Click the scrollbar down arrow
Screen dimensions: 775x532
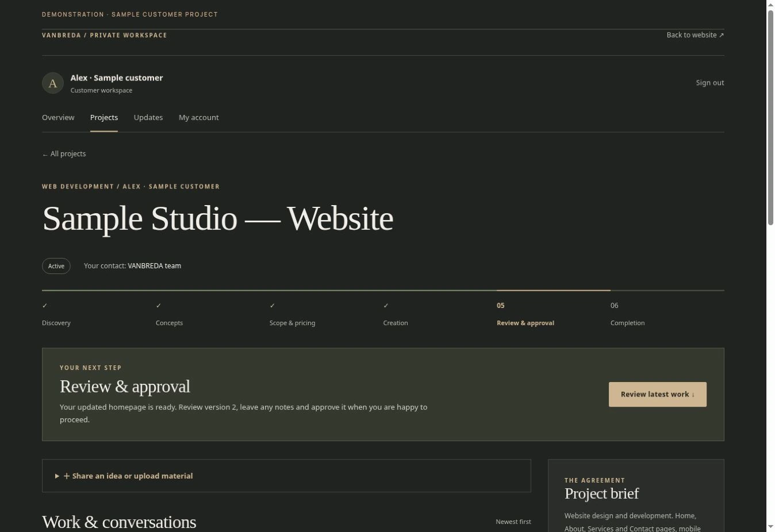[x=771, y=527]
